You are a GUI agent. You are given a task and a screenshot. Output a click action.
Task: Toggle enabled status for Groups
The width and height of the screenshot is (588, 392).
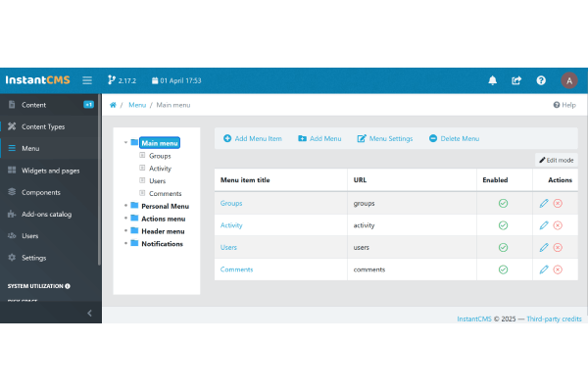pyautogui.click(x=503, y=203)
